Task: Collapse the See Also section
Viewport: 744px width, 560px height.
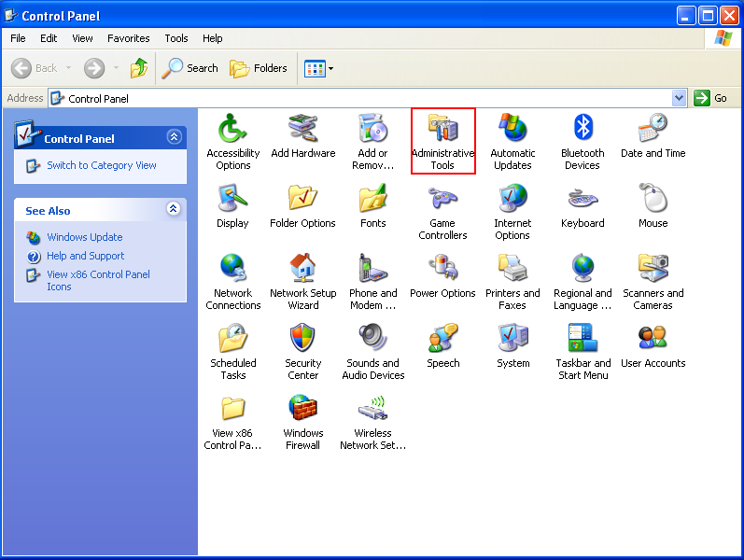Action: pos(174,208)
